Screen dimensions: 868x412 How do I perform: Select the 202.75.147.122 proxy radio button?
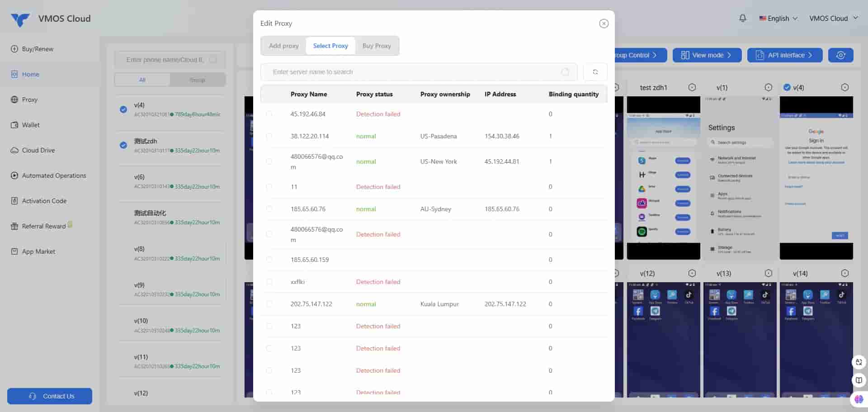coord(269,304)
